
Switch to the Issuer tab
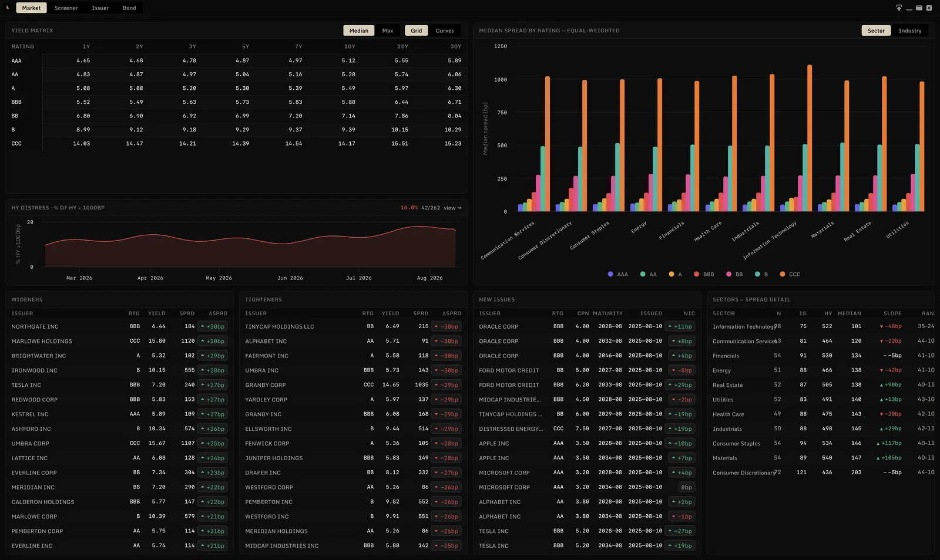tap(100, 8)
